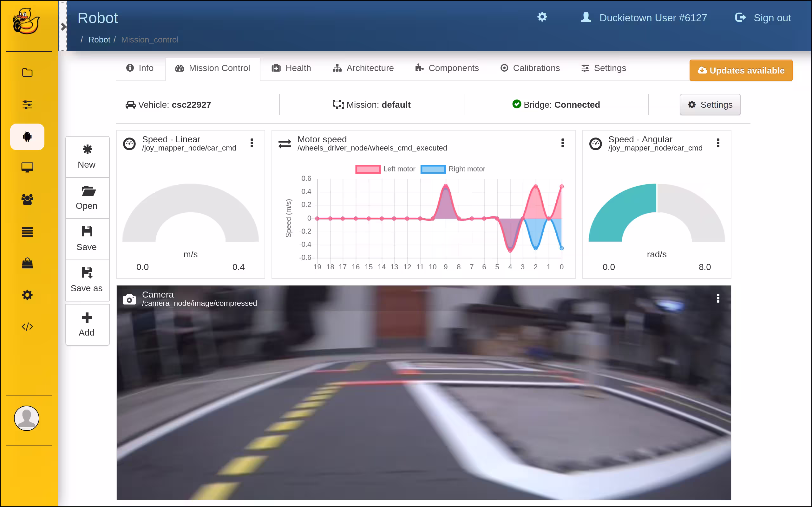The height and width of the screenshot is (507, 812).
Task: Save the layout with Save as
Action: 87,279
